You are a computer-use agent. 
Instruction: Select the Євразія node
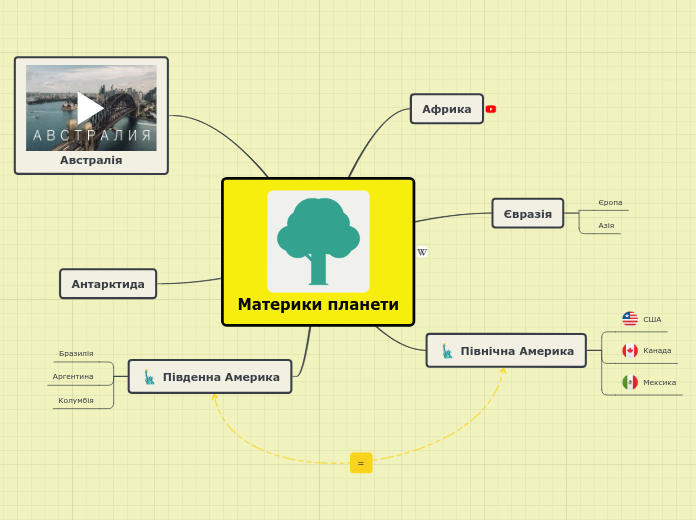(x=528, y=214)
